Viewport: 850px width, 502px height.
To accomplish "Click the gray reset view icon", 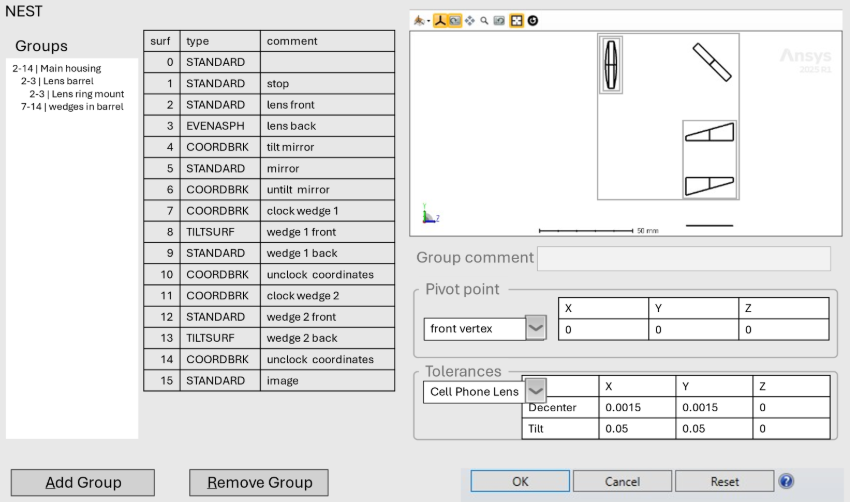I will pos(499,20).
